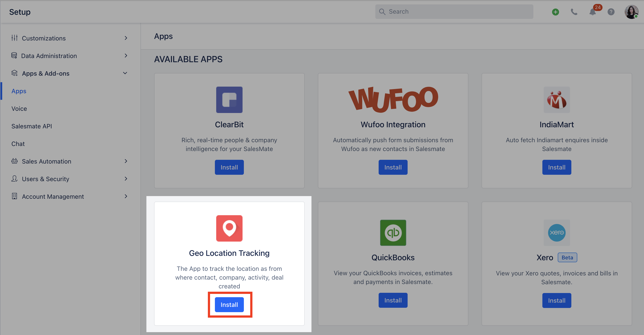Install the Wufoo Integration app

393,167
